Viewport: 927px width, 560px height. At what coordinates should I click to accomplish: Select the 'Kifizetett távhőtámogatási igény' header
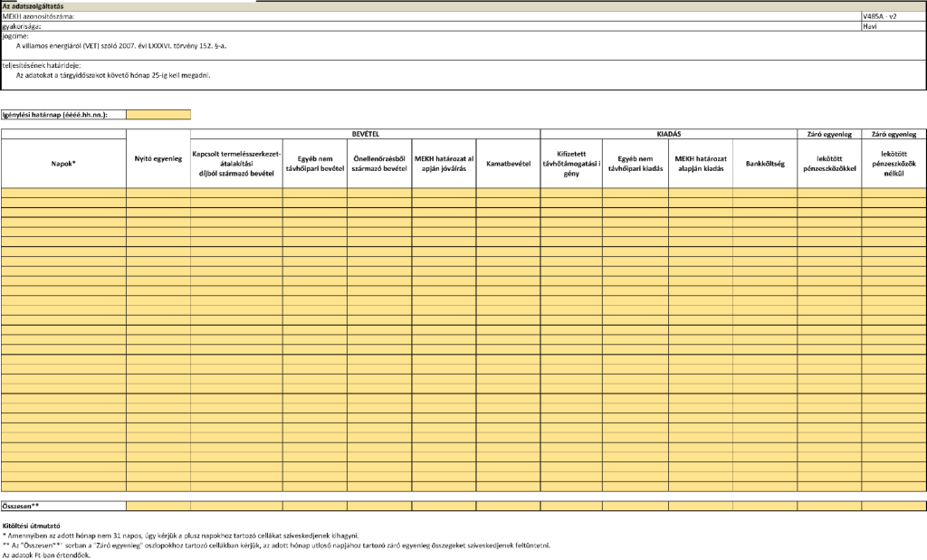pos(572,164)
